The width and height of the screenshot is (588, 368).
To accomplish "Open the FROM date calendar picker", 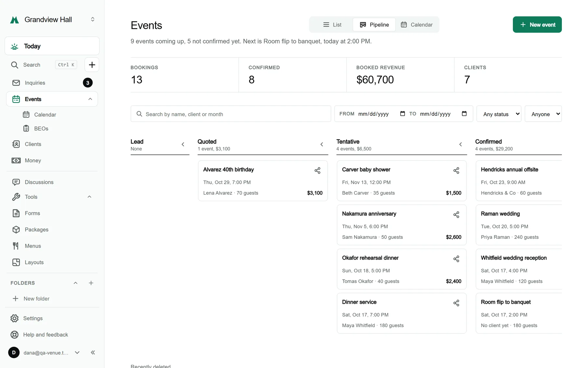I will click(x=402, y=114).
